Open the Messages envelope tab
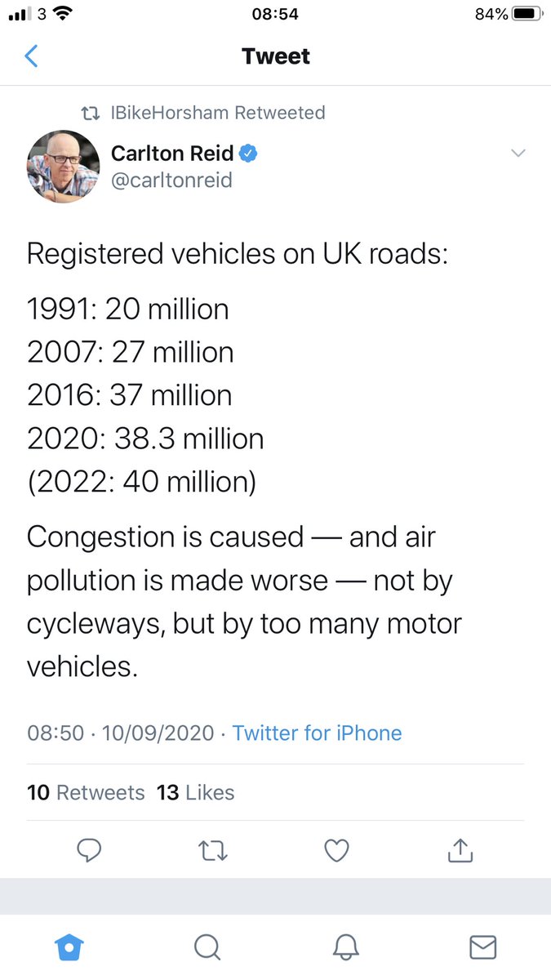Image resolution: width=551 pixels, height=980 pixels. pyautogui.click(x=483, y=947)
